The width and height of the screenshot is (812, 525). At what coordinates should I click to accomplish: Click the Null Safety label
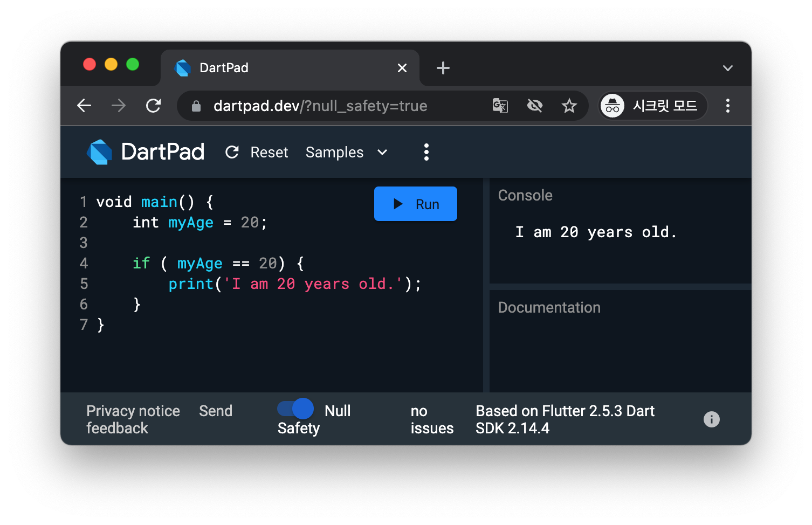[x=314, y=419]
